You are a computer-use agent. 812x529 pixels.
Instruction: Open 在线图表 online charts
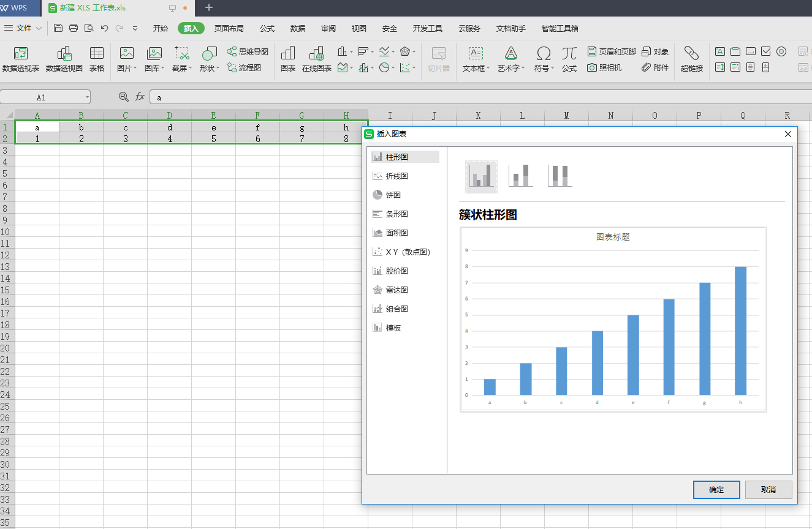(317, 59)
